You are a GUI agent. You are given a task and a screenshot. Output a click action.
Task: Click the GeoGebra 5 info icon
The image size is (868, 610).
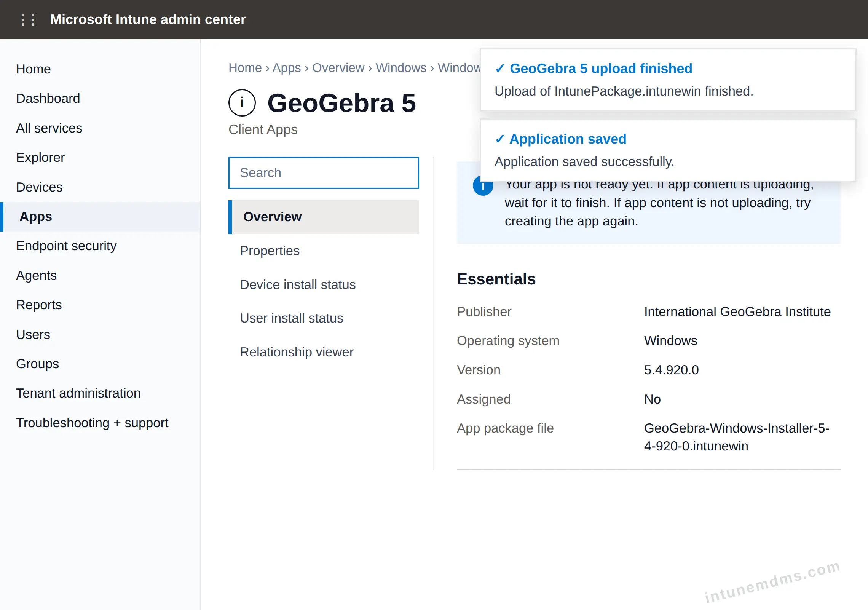click(242, 103)
